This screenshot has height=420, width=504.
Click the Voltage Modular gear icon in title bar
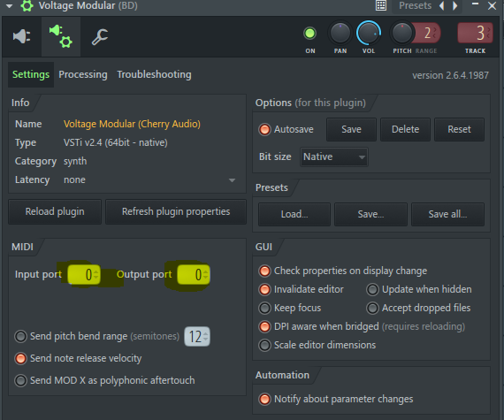27,6
